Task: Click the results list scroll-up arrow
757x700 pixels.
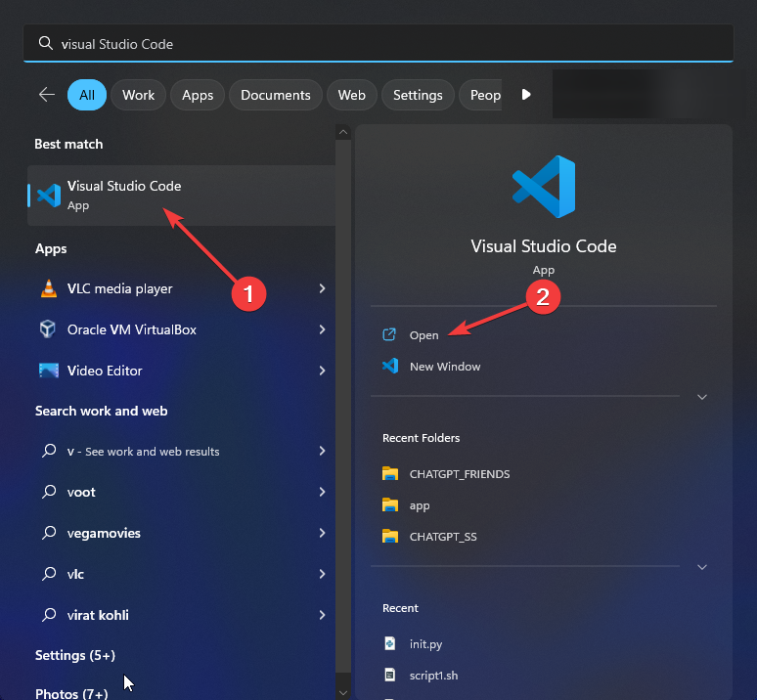Action: [x=343, y=132]
